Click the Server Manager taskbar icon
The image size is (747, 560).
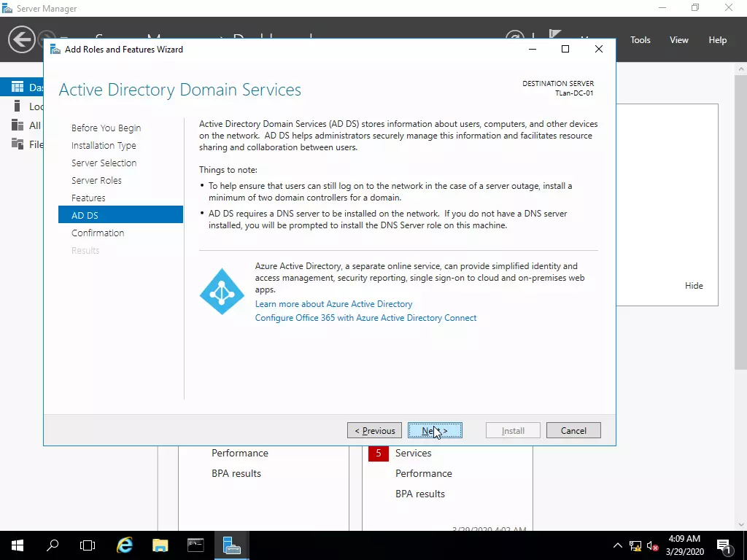click(x=231, y=545)
